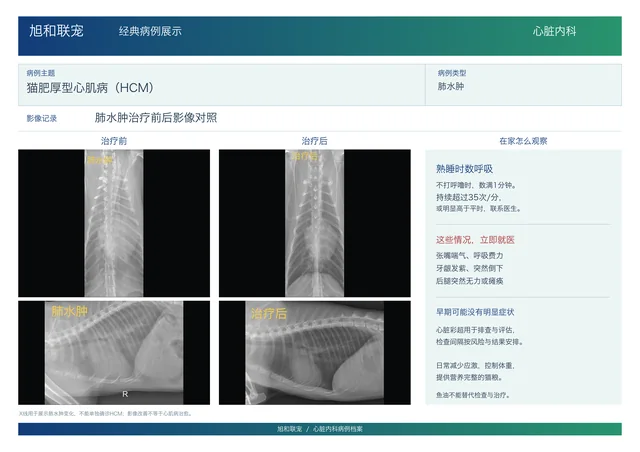Click the '肺水肿' case type value

tap(451, 86)
